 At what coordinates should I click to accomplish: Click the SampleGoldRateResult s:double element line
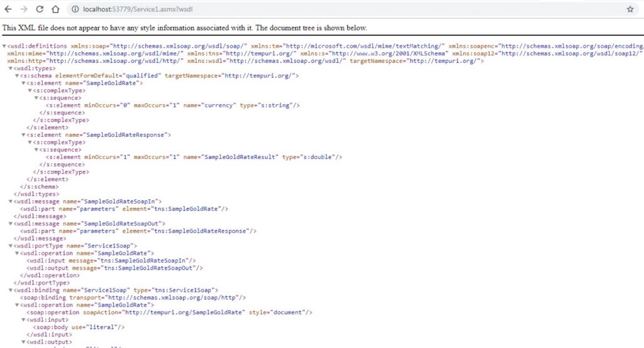(x=194, y=157)
